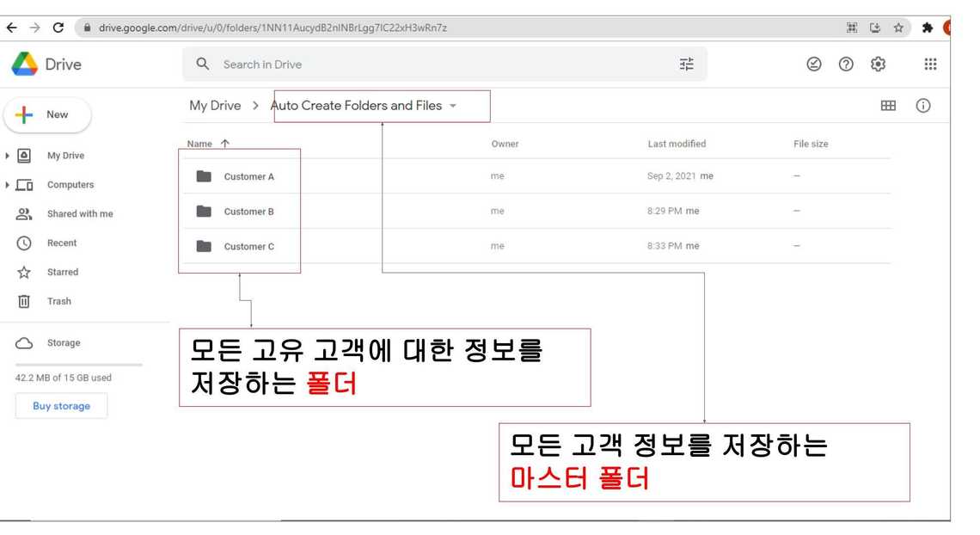Show the view details info icon

(923, 106)
